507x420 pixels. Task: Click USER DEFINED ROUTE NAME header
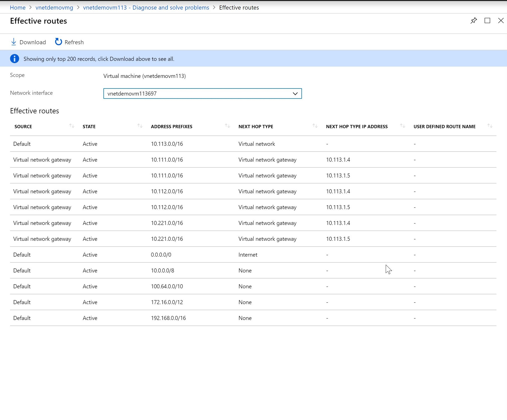(x=445, y=126)
